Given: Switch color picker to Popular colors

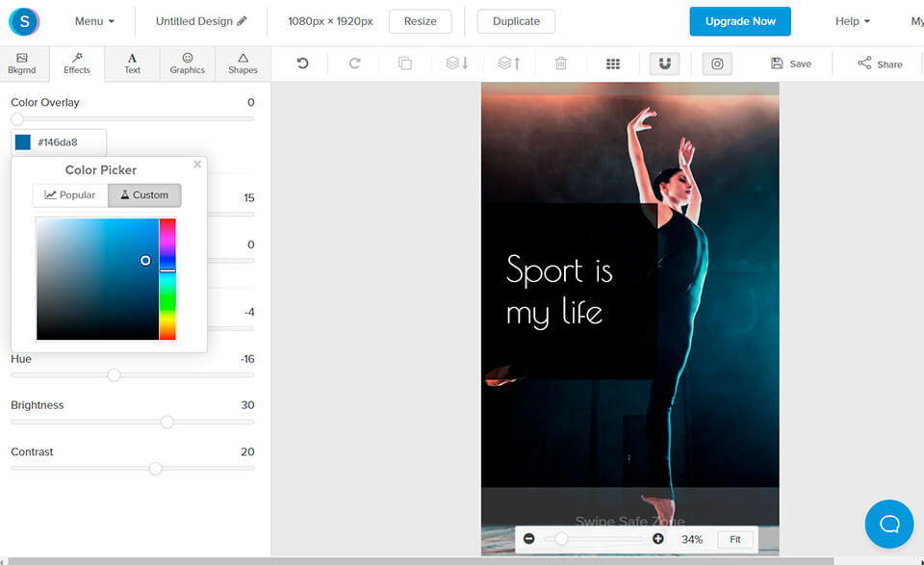Looking at the screenshot, I should tap(69, 194).
